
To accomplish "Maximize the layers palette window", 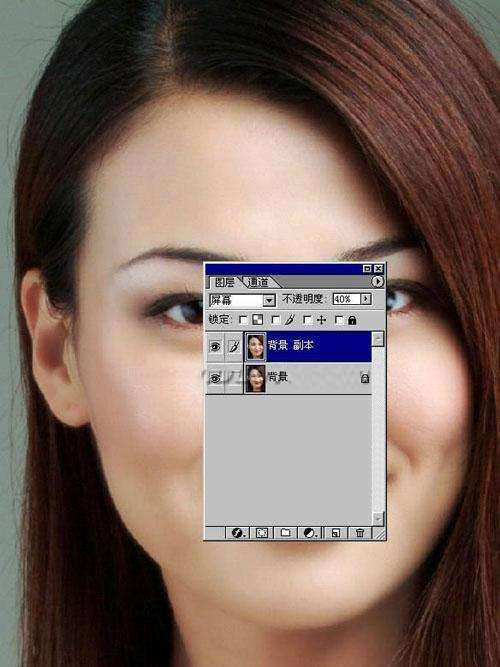I will click(x=367, y=269).
